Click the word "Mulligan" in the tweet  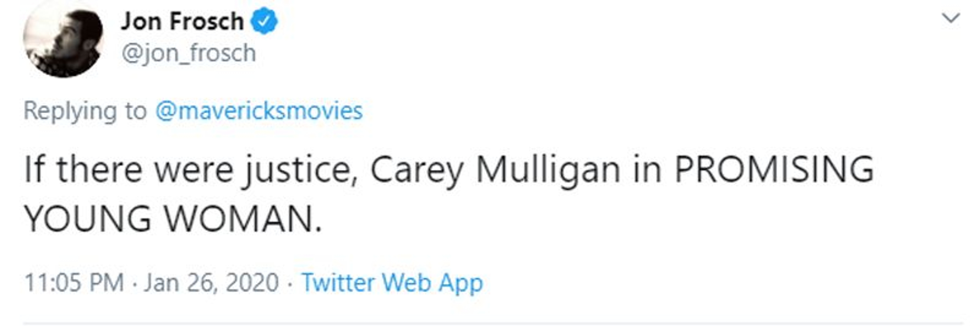coord(548,170)
